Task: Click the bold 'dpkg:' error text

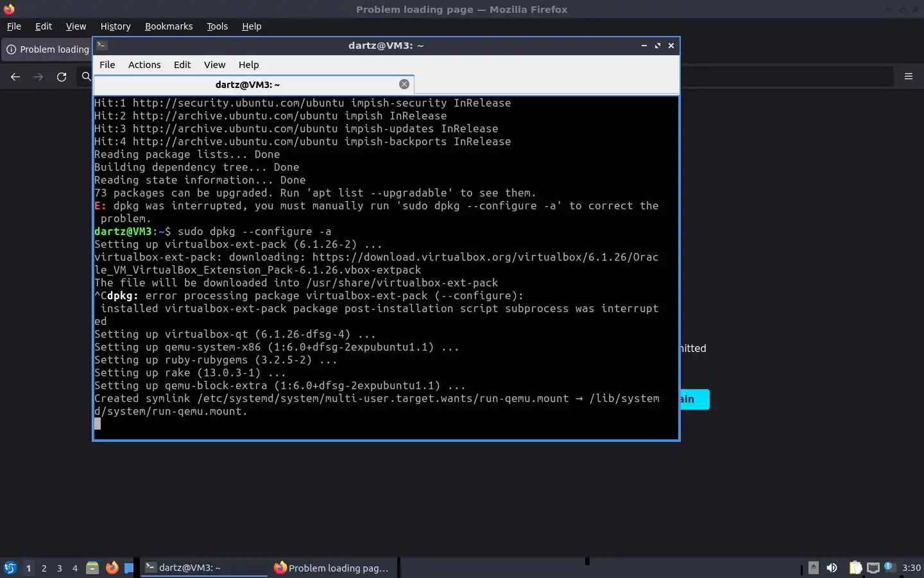Action: click(123, 295)
